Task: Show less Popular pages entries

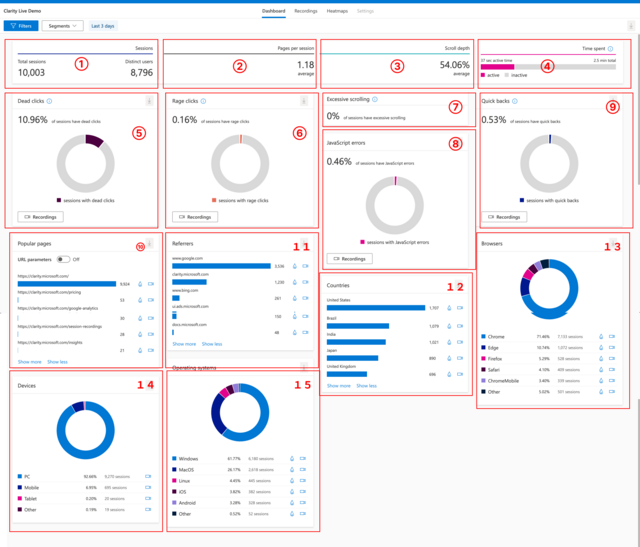Action: (58, 362)
